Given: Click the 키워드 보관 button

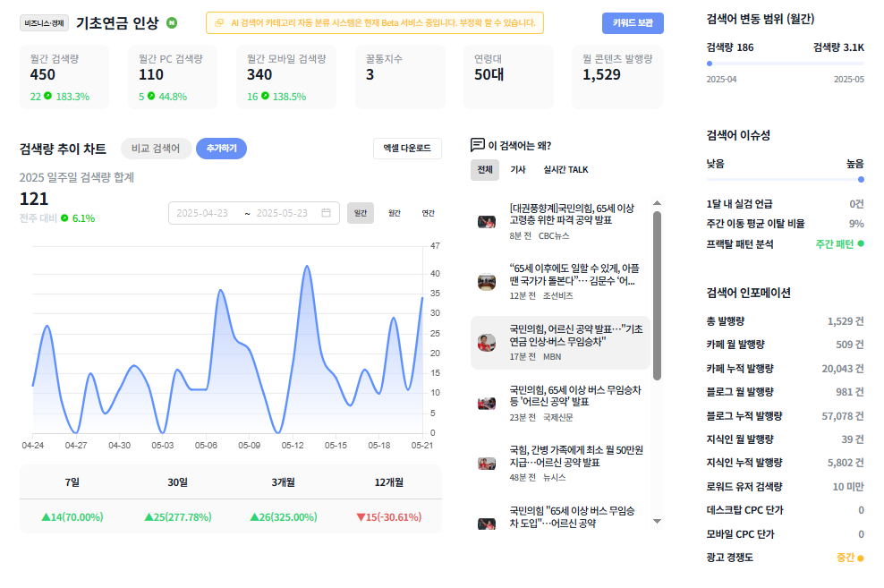Looking at the screenshot, I should click(x=633, y=23).
